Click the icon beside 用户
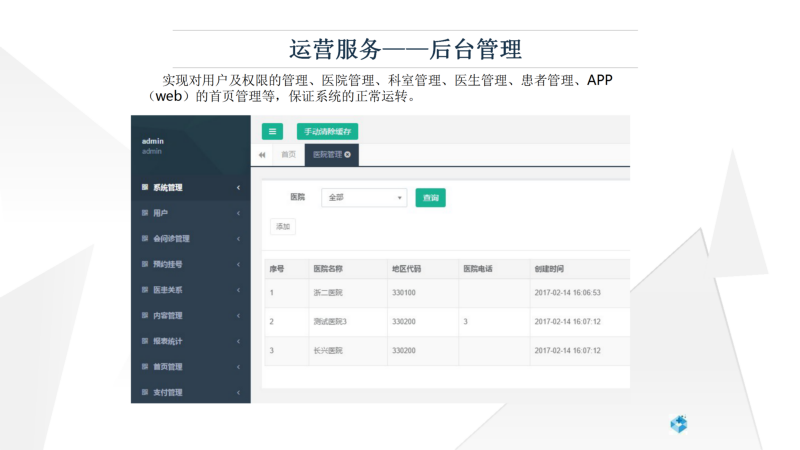 [145, 213]
